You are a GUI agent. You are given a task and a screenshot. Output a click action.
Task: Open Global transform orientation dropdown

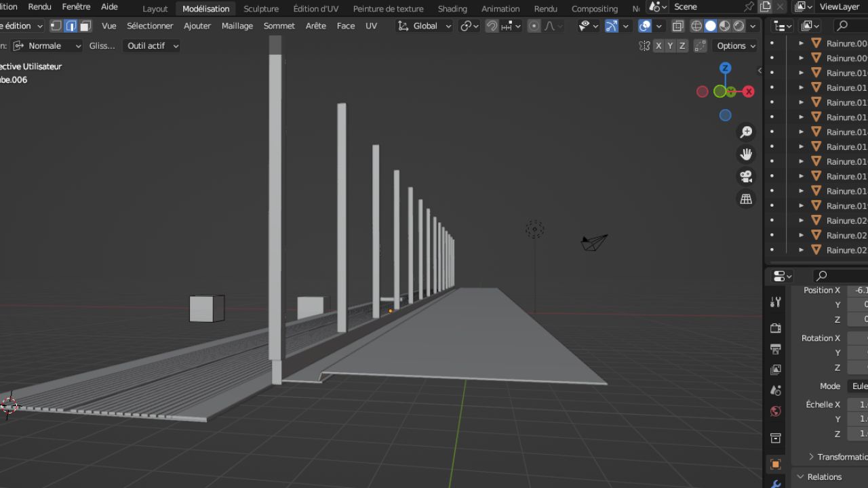coord(425,26)
